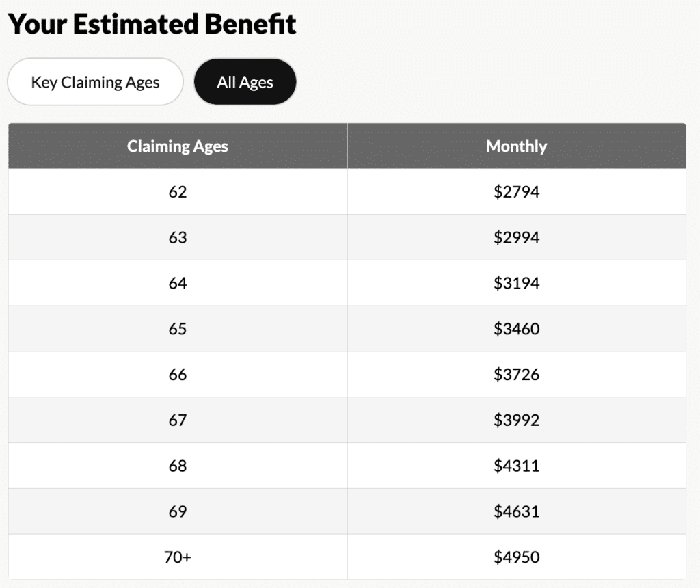Screen dimensions: 700x588
Task: Select the row for age 66
Action: [177, 374]
